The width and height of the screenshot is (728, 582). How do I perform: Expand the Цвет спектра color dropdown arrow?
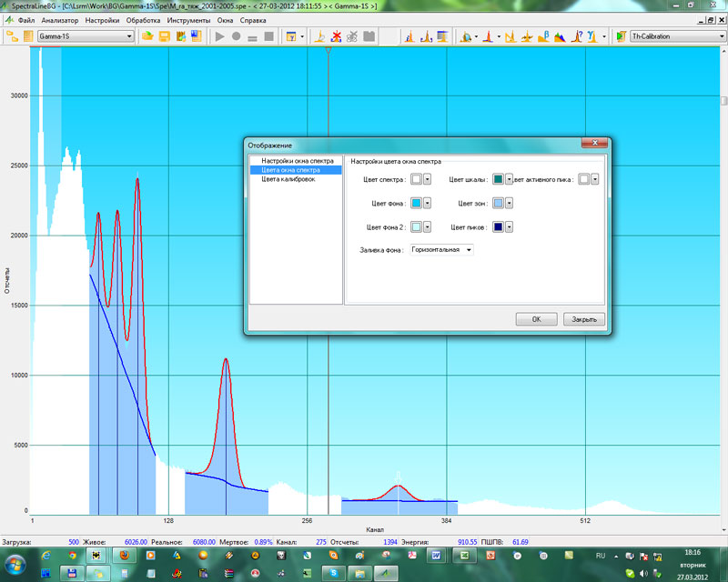[427, 180]
